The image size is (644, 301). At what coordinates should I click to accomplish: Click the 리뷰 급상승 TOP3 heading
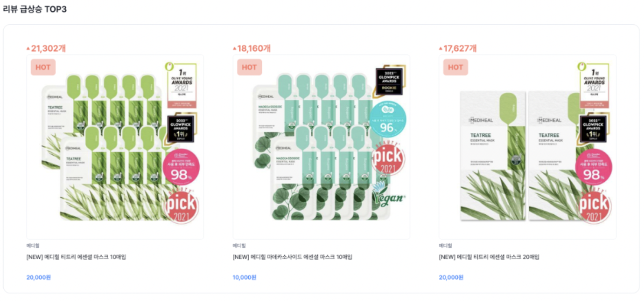(x=35, y=9)
